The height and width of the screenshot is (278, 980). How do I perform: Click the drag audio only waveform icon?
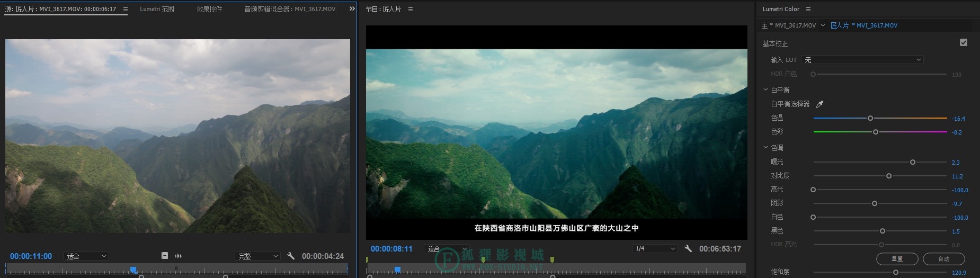[x=179, y=256]
